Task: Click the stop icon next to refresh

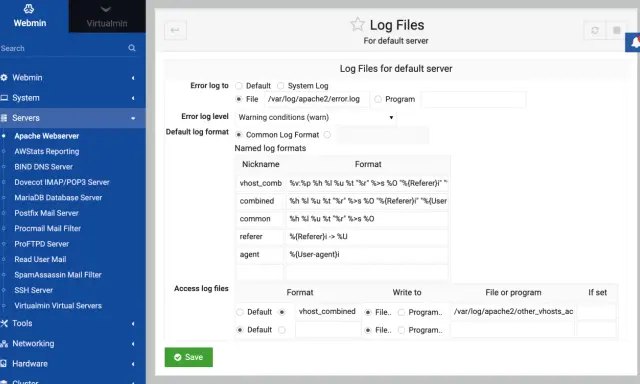Action: (617, 30)
